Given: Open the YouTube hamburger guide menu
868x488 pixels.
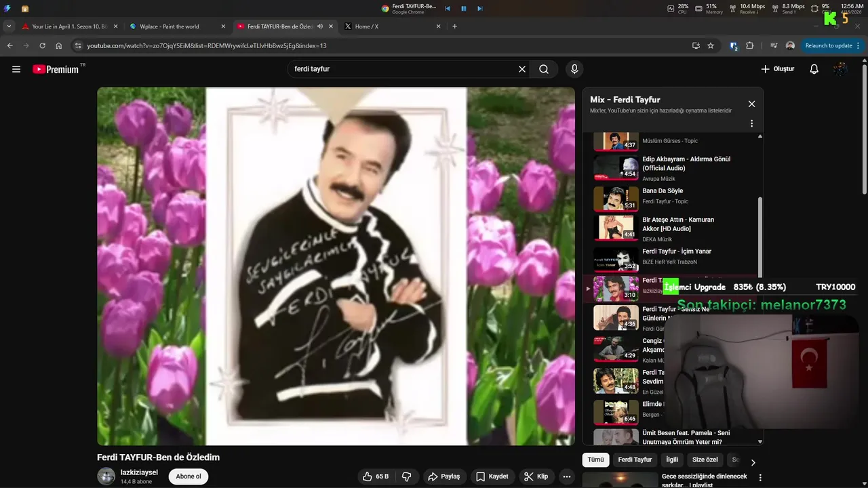Looking at the screenshot, I should pos(16,69).
